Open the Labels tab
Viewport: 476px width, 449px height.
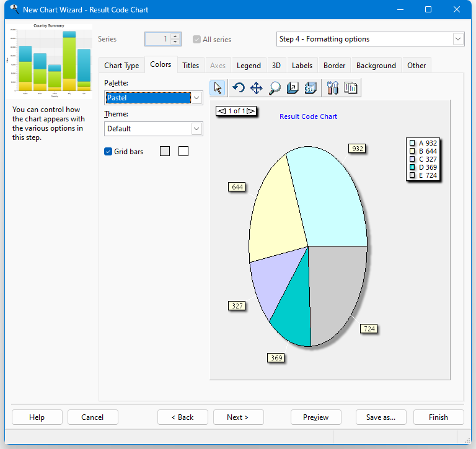point(302,66)
